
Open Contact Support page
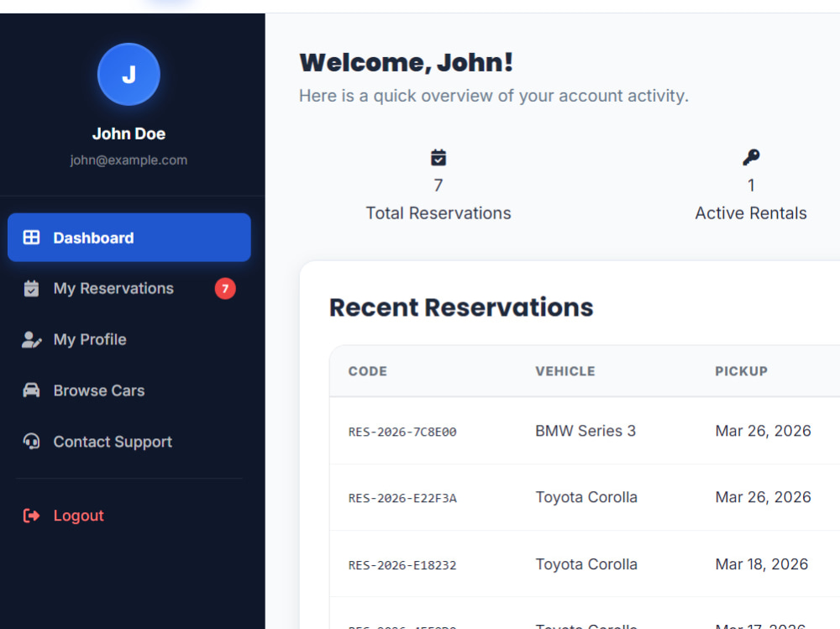[129, 442]
